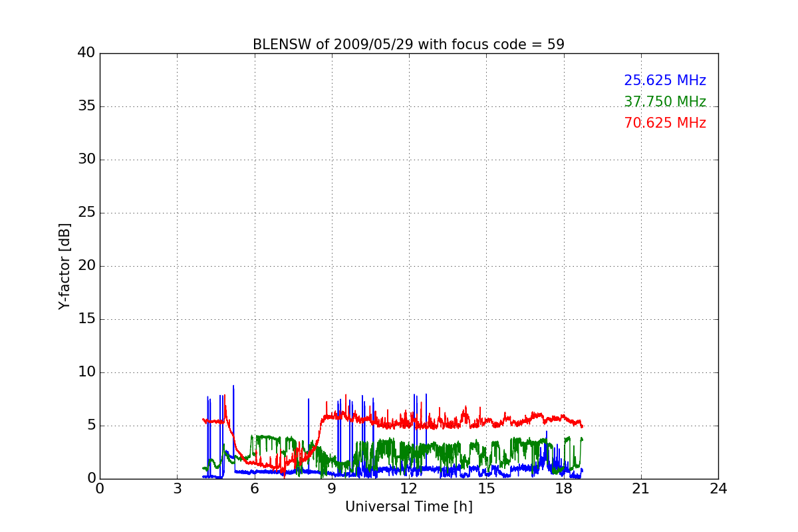
Task: Click the y-axis tick label '35'
Action: pos(86,106)
